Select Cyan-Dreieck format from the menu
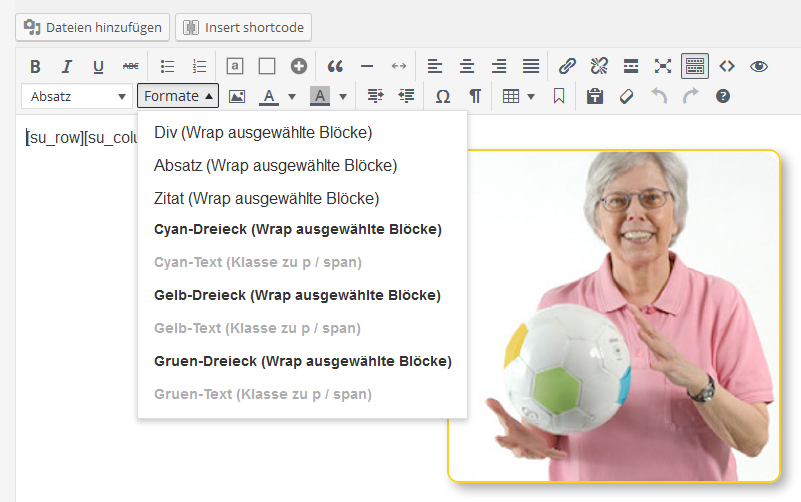The height and width of the screenshot is (502, 801). (x=297, y=230)
